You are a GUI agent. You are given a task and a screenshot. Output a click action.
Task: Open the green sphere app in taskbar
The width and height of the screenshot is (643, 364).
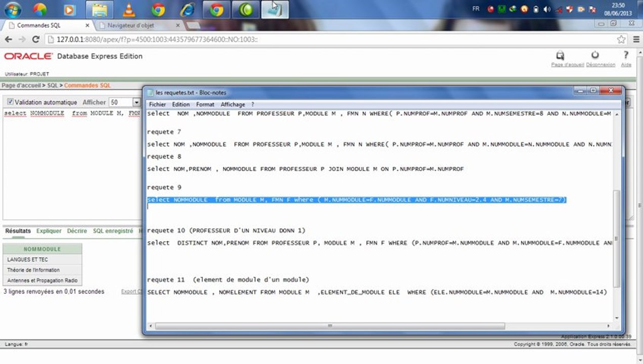click(x=246, y=9)
